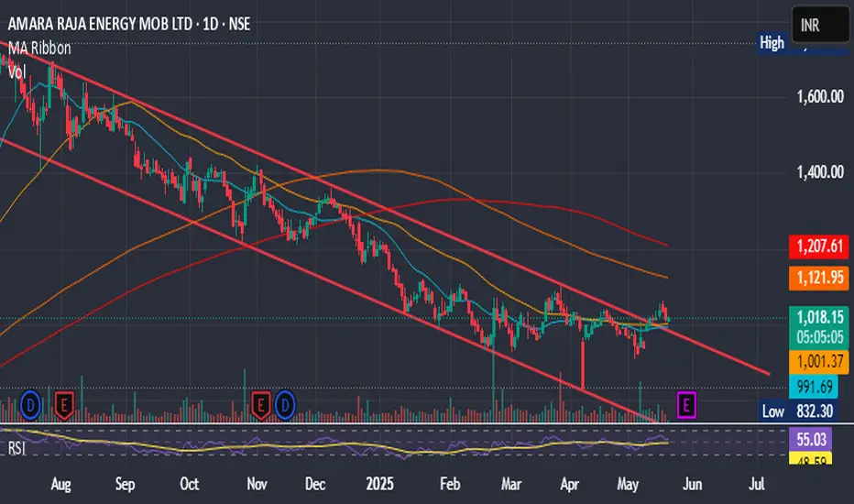Click the 2025 label on time axis
854x504 pixels.
(379, 484)
